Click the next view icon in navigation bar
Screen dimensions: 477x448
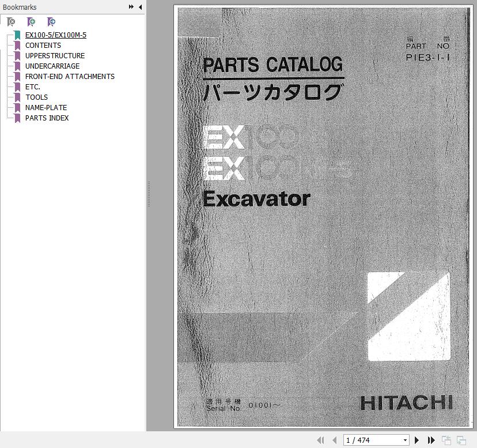(x=461, y=440)
